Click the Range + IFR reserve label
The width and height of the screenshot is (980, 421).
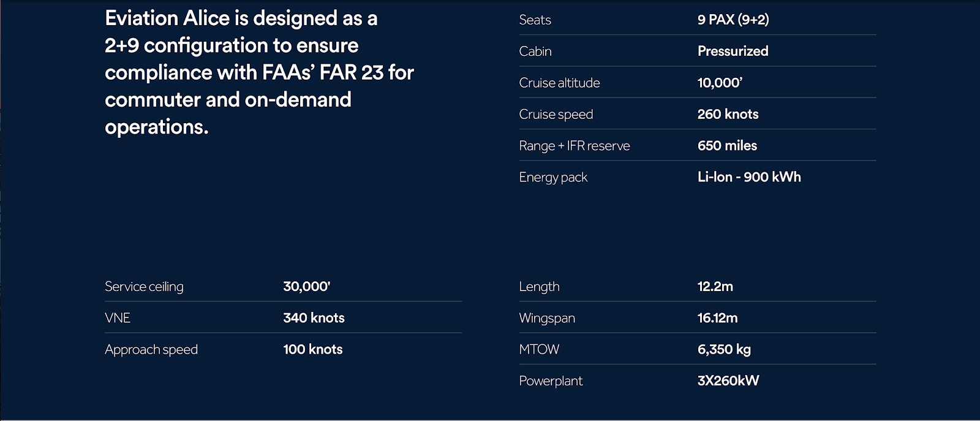pos(574,146)
